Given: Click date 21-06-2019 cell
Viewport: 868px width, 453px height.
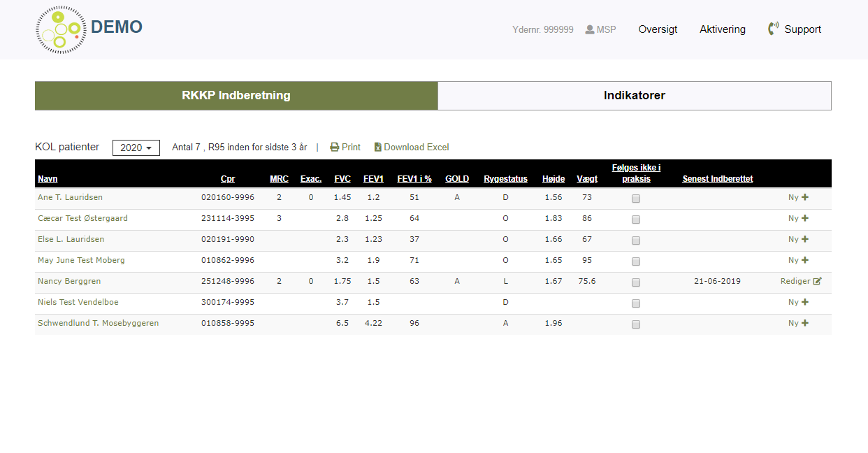Looking at the screenshot, I should click(717, 281).
